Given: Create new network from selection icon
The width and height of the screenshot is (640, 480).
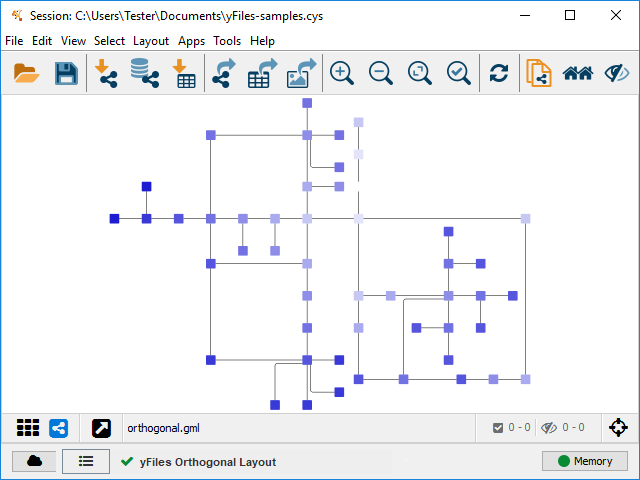Looking at the screenshot, I should pyautogui.click(x=539, y=73).
